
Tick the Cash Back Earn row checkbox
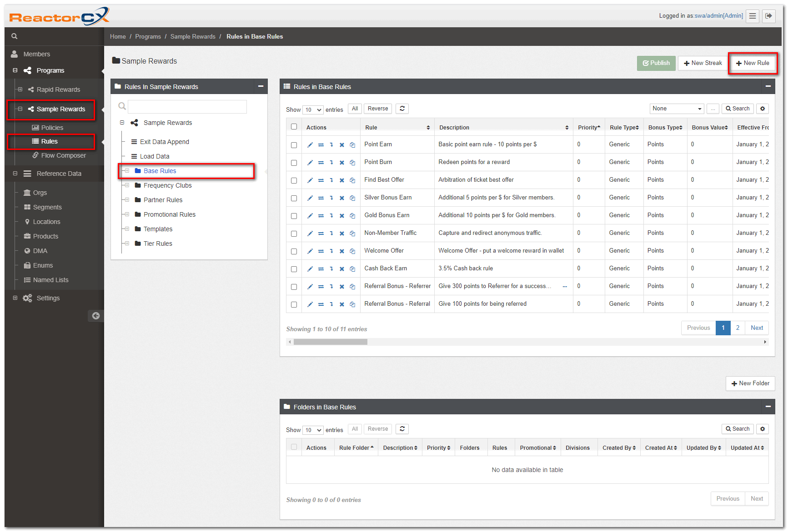(294, 269)
